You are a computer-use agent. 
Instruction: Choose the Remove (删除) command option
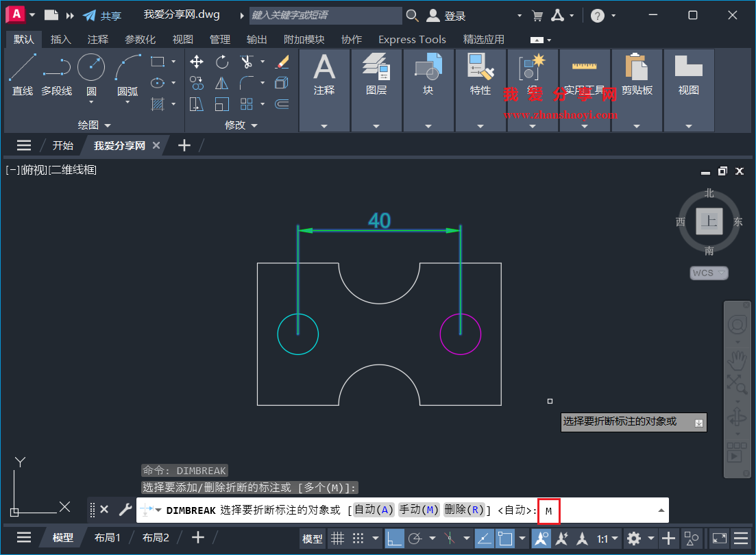(x=464, y=510)
